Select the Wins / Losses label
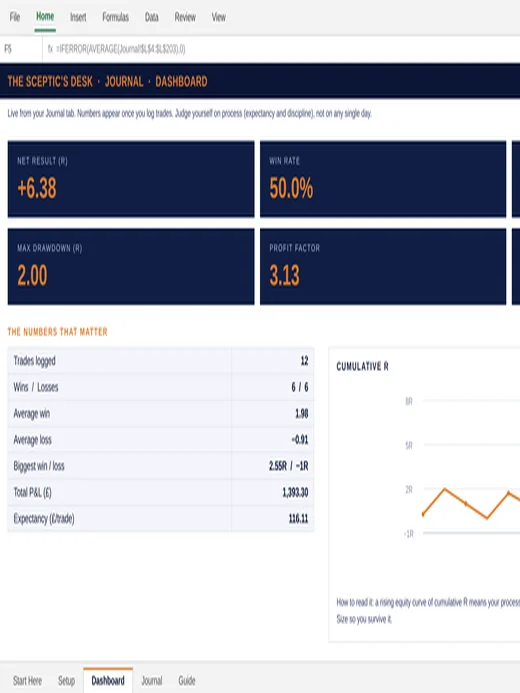The image size is (520, 693). tap(36, 387)
